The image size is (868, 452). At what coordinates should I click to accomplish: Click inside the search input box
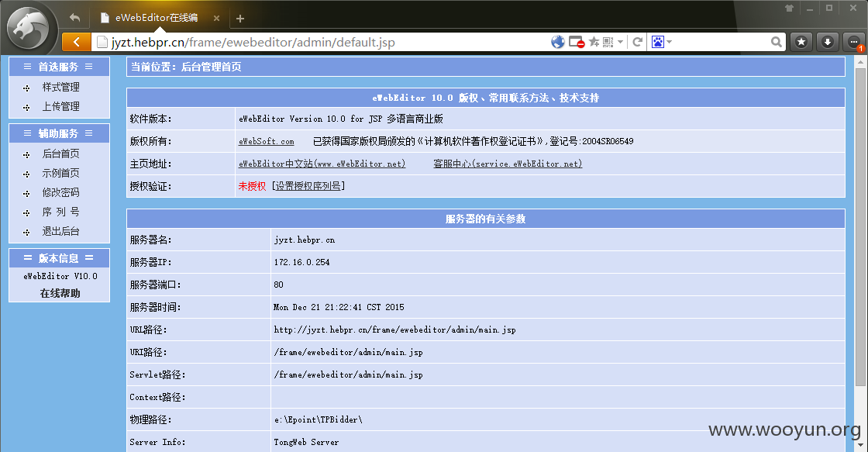click(x=721, y=42)
